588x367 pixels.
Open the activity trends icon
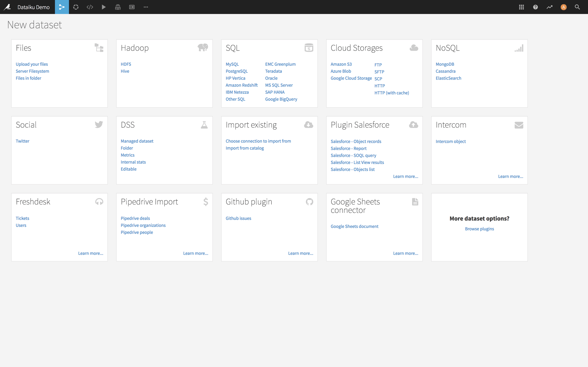(549, 7)
